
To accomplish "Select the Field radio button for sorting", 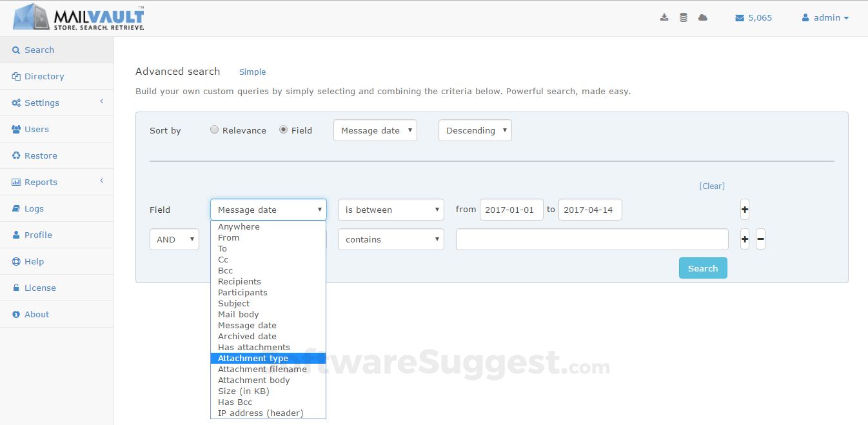I will click(283, 130).
